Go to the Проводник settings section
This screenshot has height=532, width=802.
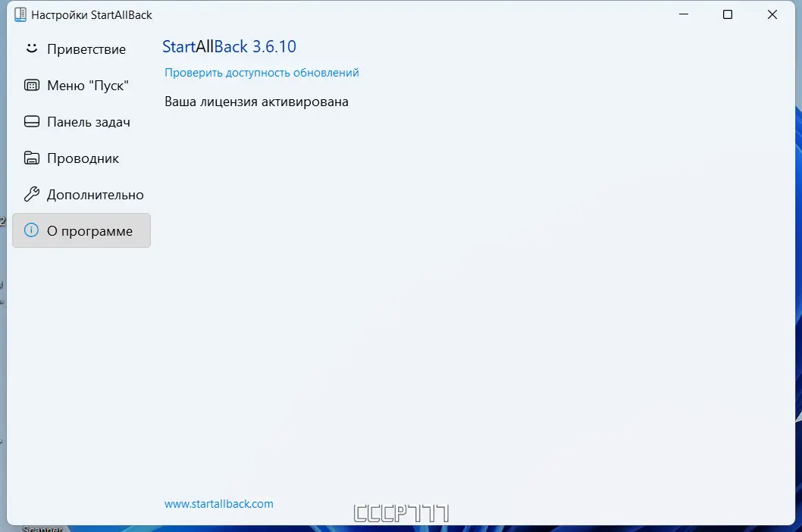point(83,158)
